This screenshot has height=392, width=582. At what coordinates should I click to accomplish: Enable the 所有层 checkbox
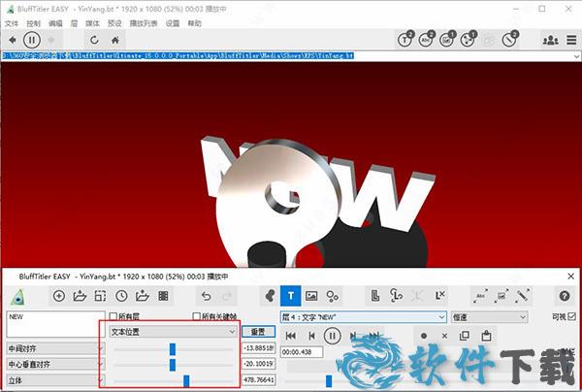tap(113, 316)
